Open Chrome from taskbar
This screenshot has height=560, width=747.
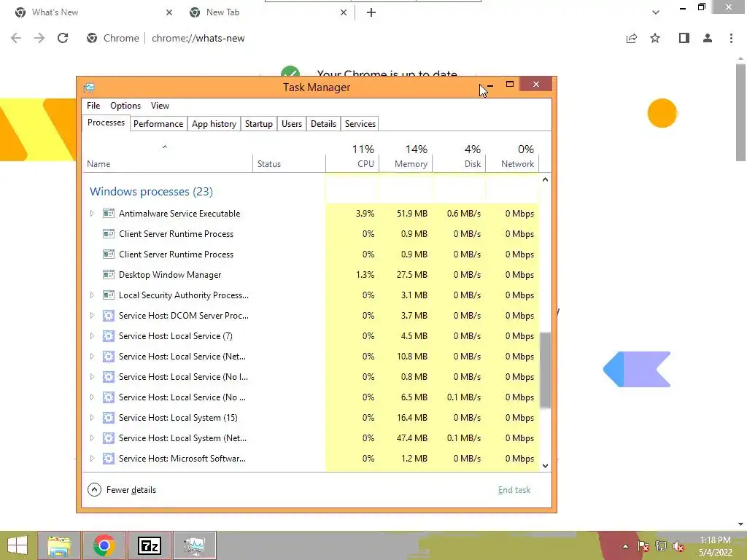[104, 545]
